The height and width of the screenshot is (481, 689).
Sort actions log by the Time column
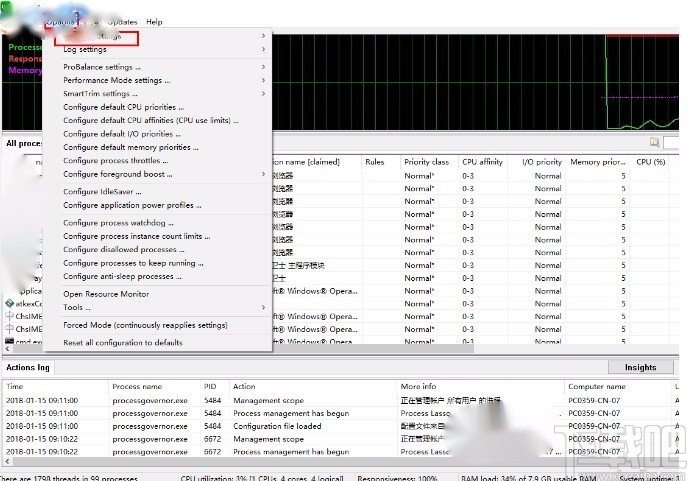tap(15, 387)
